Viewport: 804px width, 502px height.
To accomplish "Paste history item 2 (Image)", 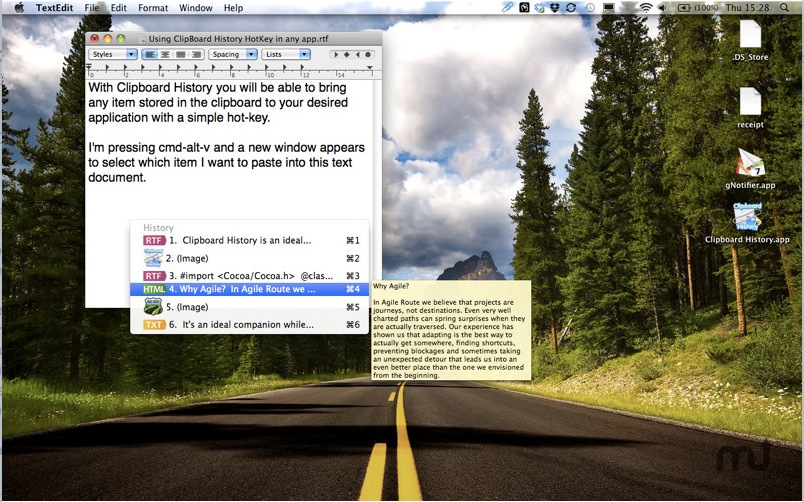I will tap(249, 258).
